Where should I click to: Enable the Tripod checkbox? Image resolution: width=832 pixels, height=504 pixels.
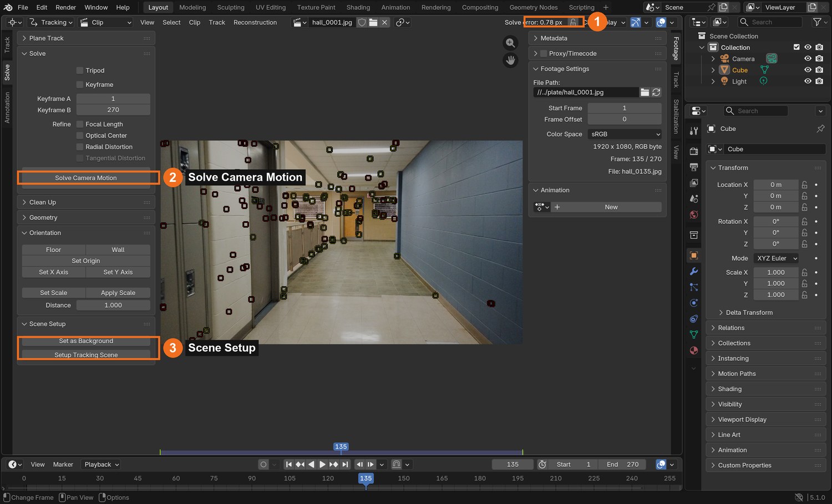(x=80, y=70)
